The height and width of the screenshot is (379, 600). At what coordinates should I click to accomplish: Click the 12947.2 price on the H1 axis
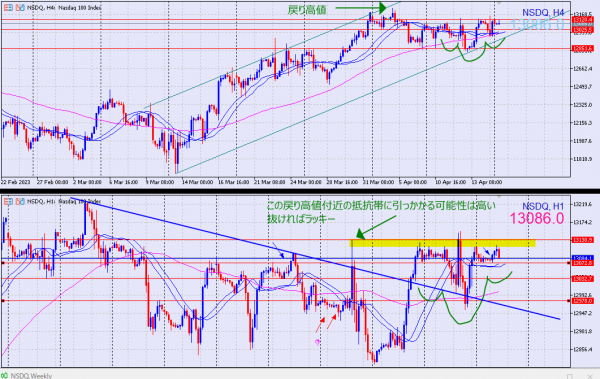tap(582, 313)
